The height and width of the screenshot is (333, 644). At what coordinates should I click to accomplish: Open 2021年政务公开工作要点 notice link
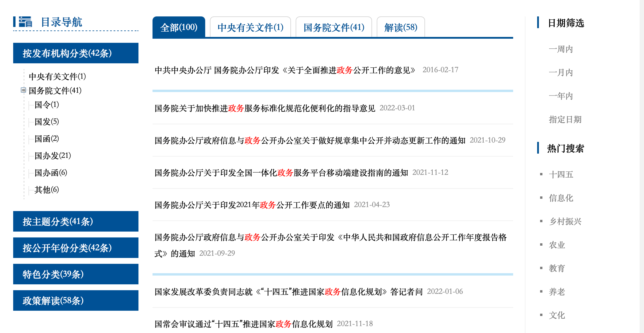coord(252,205)
